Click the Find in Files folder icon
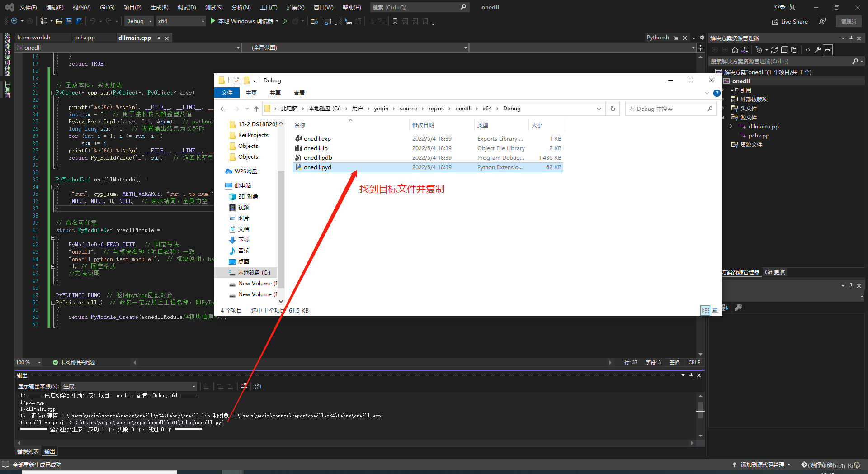Screen dimensions: 868x474 click(315, 21)
